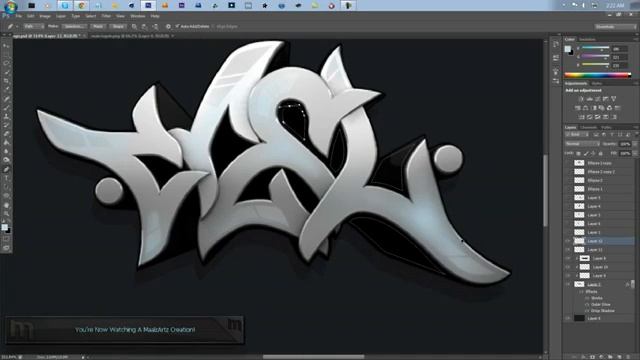Select the Brush tool
The height and width of the screenshot is (360, 640).
[x=6, y=107]
